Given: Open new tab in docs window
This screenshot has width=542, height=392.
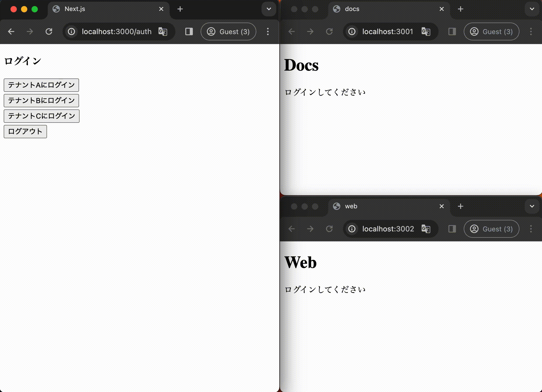Looking at the screenshot, I should pos(460,9).
